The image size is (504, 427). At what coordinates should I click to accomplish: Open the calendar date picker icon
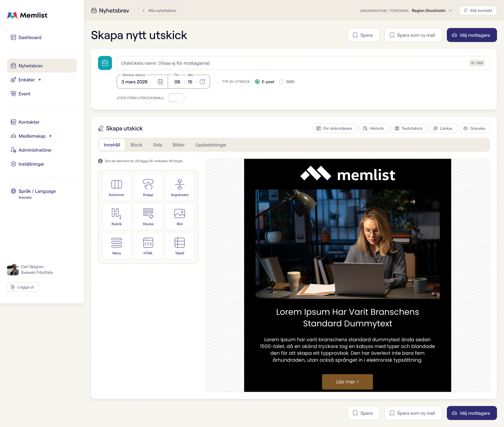pos(160,82)
